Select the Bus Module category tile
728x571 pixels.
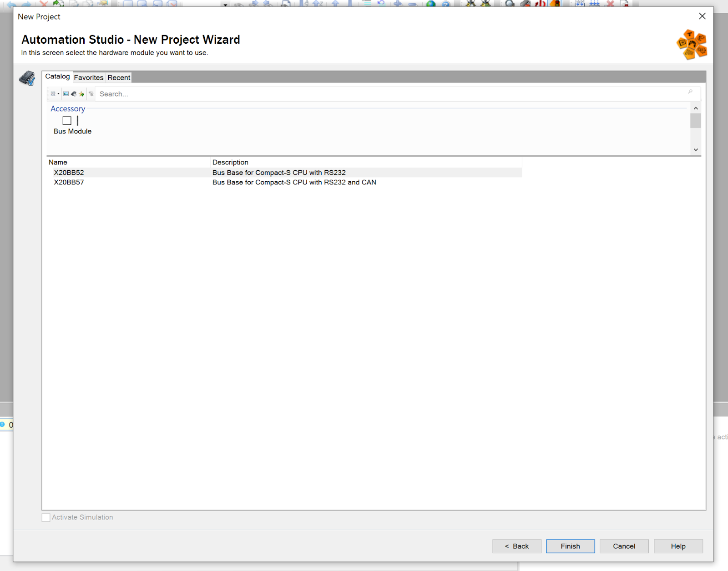pos(72,126)
